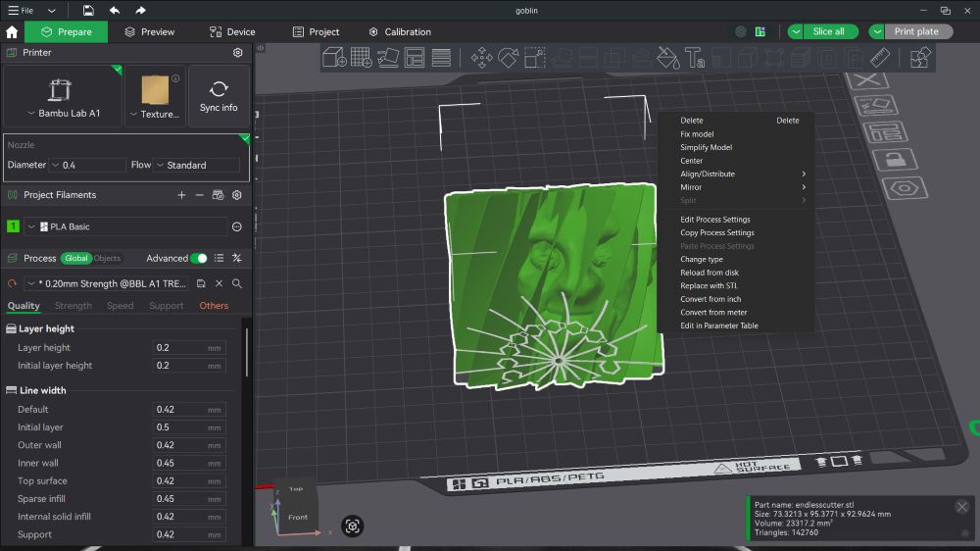This screenshot has height=551, width=980.
Task: Open the Text shape tool
Action: coord(695,58)
